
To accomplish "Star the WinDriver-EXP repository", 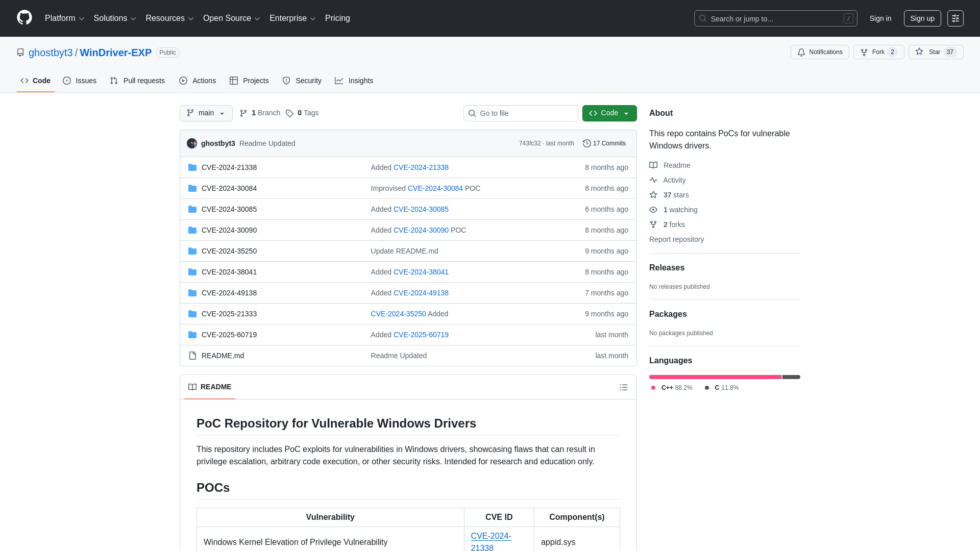I will point(932,52).
